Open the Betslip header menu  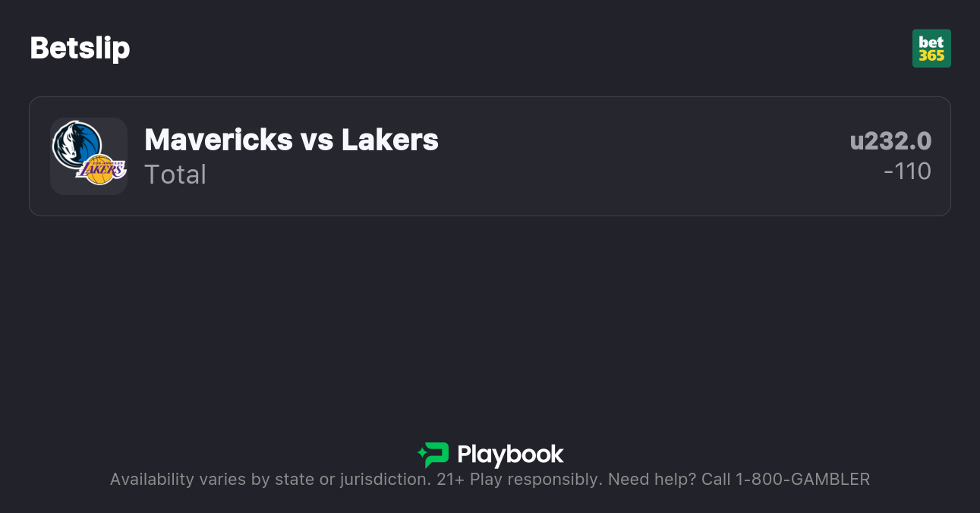pos(80,48)
